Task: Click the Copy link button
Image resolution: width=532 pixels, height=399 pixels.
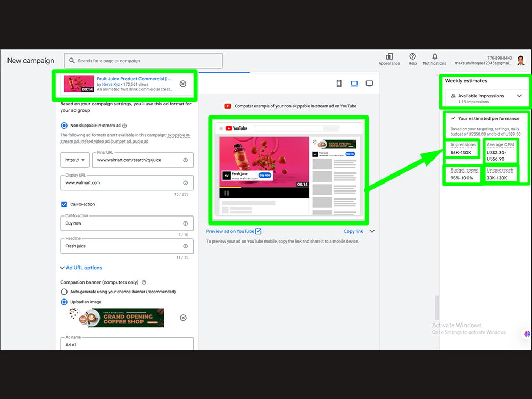Action: pos(353,231)
